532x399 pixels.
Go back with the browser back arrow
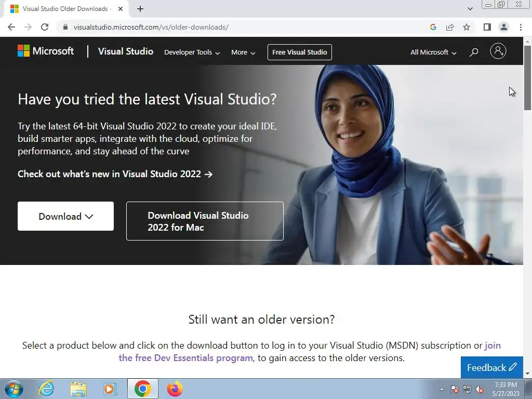[11, 27]
